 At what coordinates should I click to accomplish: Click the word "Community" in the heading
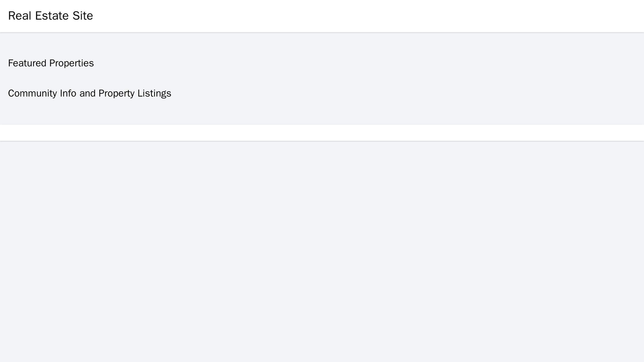tap(33, 94)
